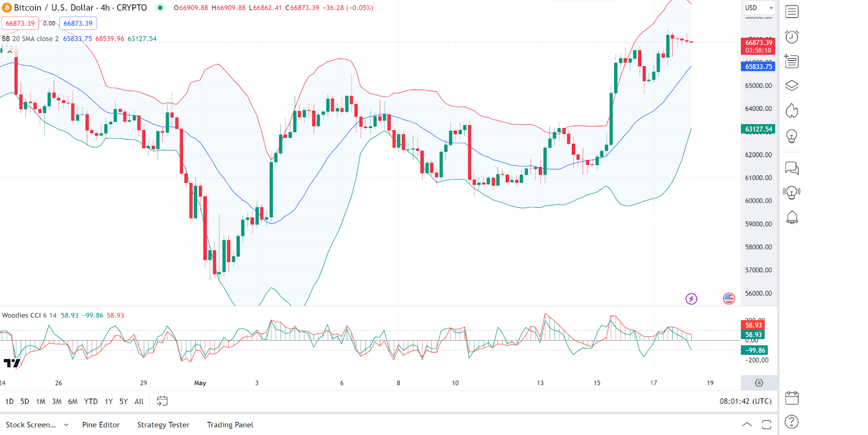Click the Woodies CCI 6 14 legend
The image size is (868, 435).
click(x=29, y=315)
